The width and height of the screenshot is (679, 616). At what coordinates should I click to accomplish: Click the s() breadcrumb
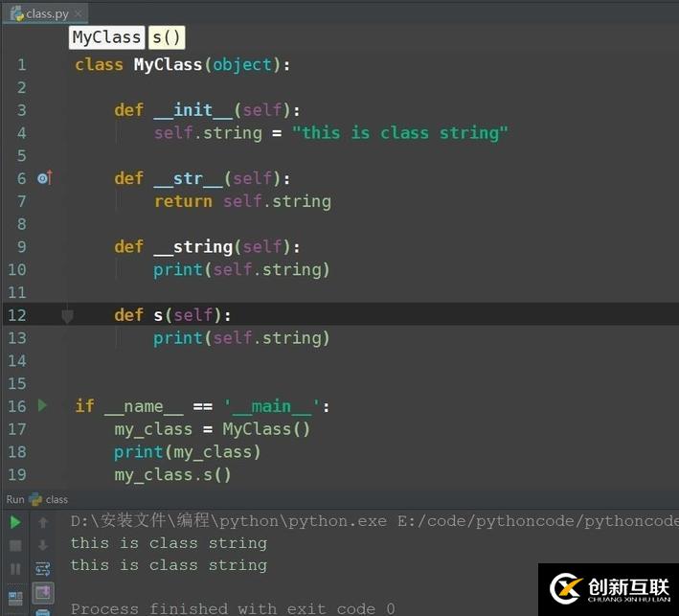[167, 37]
